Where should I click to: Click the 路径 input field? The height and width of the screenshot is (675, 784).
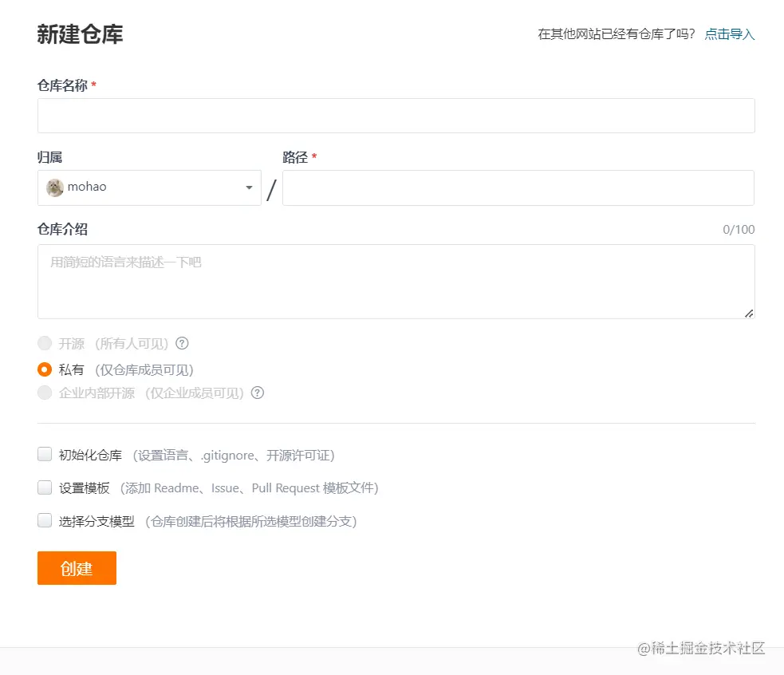coord(518,187)
